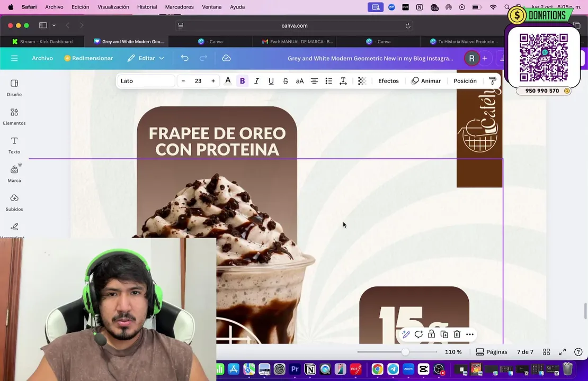Switch to Tu Historia Nuevo Producto tab
This screenshot has height=381, width=588.
[464, 42]
